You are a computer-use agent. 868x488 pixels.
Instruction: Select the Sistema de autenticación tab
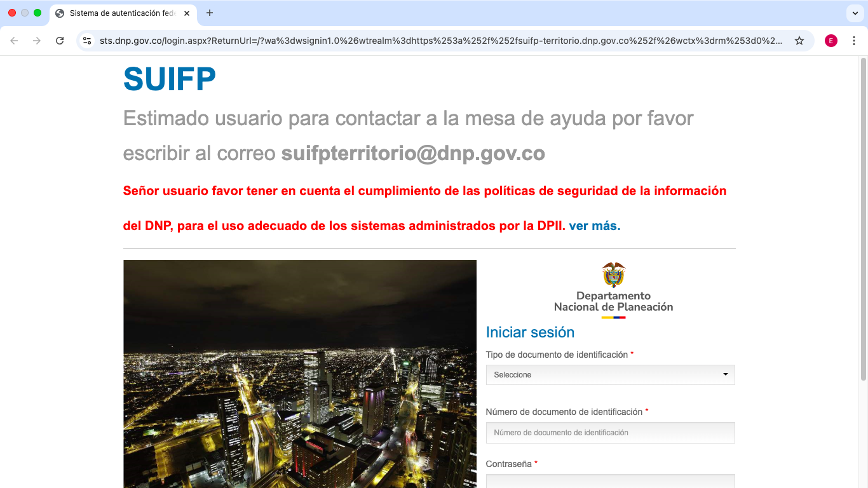123,13
